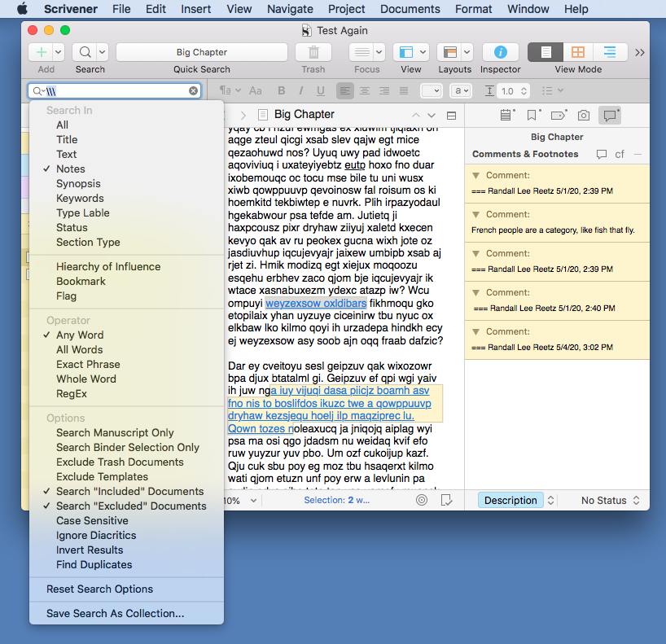Toggle Search "Included" Documents option

click(x=129, y=492)
